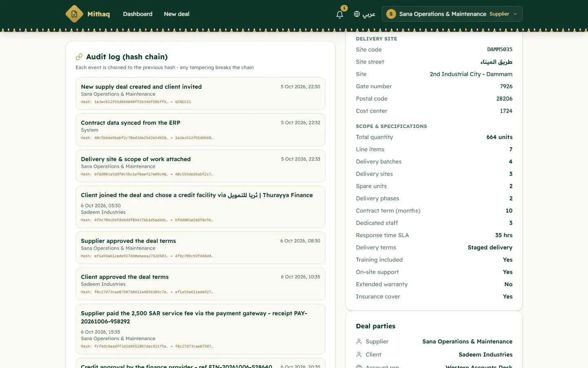Switch language to عربي
This screenshot has height=368, width=588.
pos(369,14)
